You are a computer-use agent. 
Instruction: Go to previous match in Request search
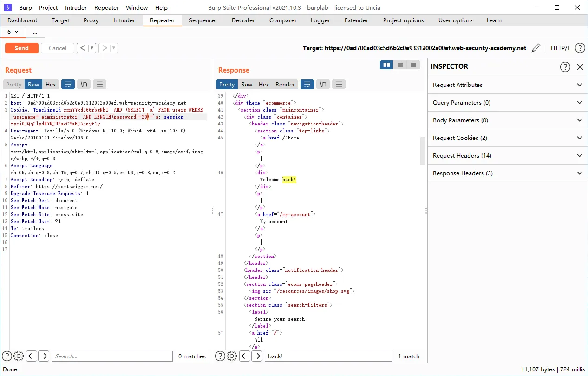tap(31, 356)
